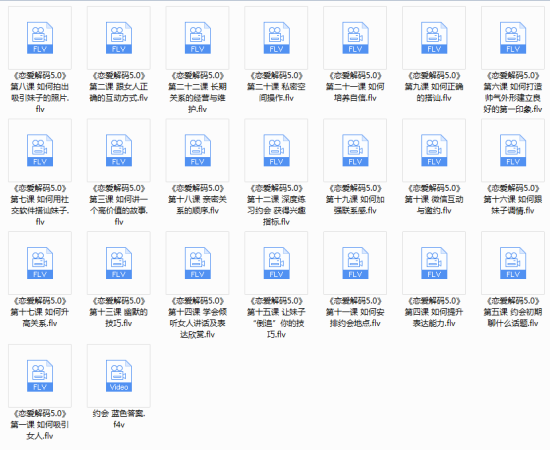The height and width of the screenshot is (450, 550).
Task: Select filename text 第二十课 私密空间操作.flv
Action: pos(276,87)
